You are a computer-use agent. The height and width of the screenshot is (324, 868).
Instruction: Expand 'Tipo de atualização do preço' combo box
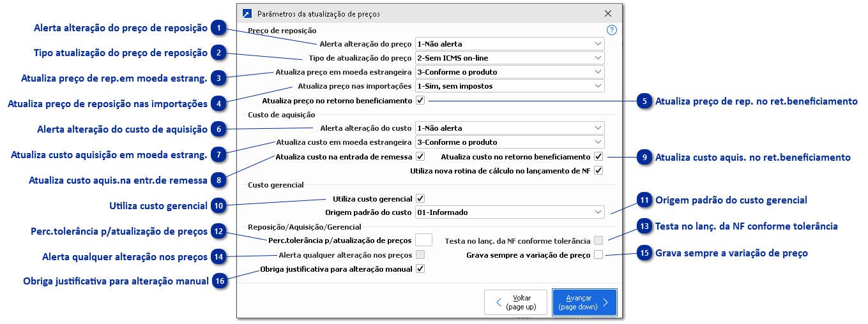tap(509, 58)
